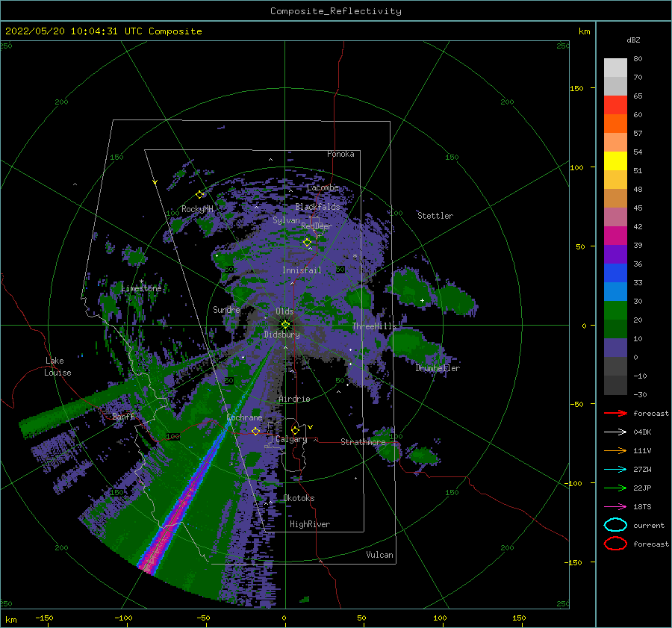Click the Vulcan town label

[379, 555]
